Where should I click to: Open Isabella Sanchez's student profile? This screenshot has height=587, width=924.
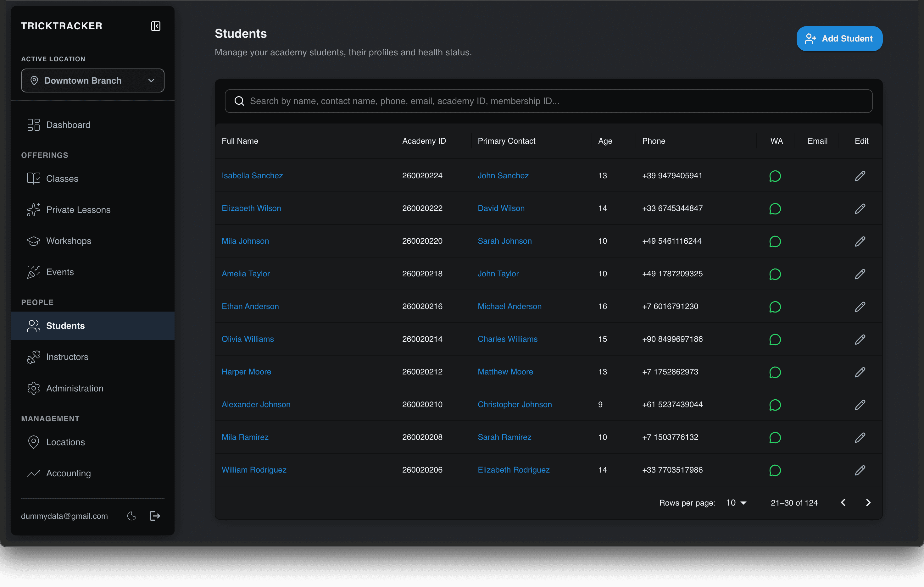point(252,176)
